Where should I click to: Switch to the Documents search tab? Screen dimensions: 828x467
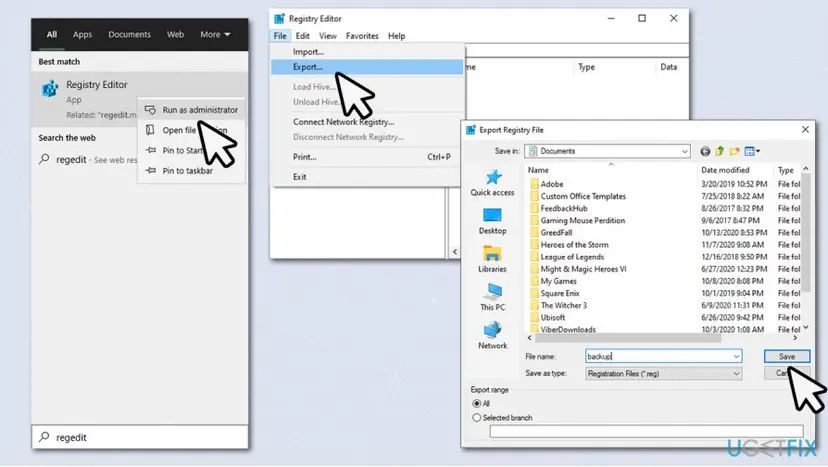pos(129,34)
